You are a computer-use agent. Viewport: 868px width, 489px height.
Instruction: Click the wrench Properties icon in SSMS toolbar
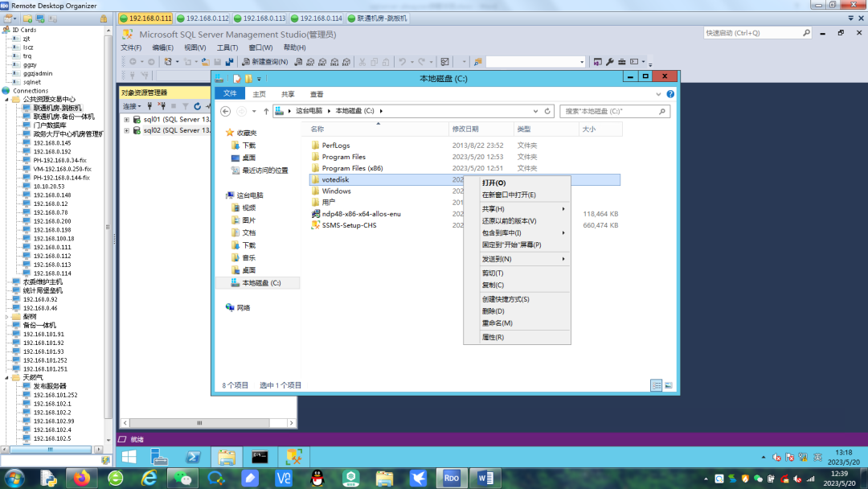pos(610,61)
